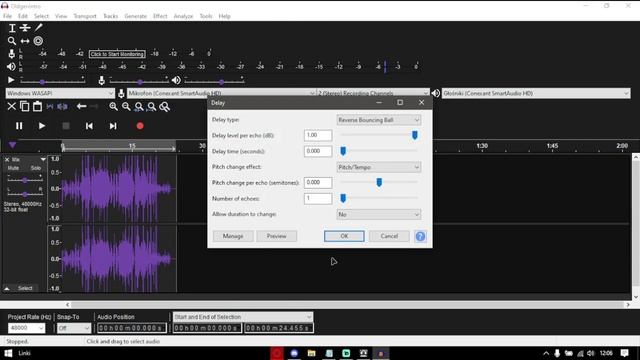Select the Zoom magnifier tool
The height and width of the screenshot is (360, 640).
[12, 41]
